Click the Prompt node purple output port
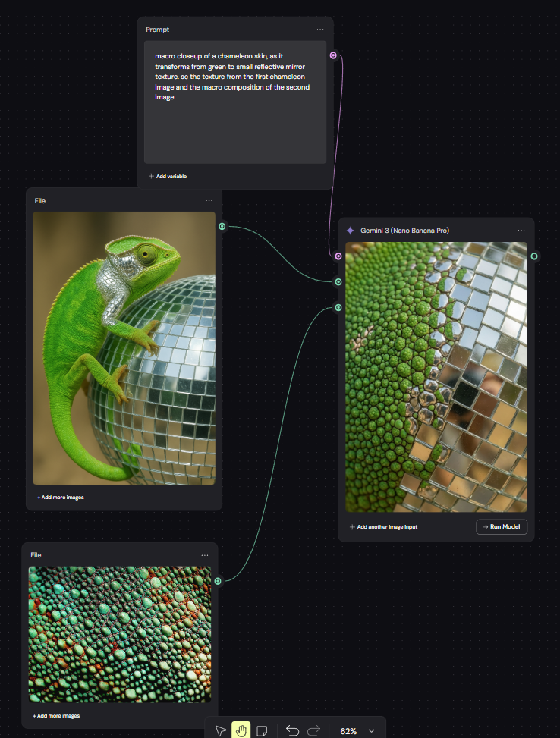The image size is (560, 738). pyautogui.click(x=333, y=55)
